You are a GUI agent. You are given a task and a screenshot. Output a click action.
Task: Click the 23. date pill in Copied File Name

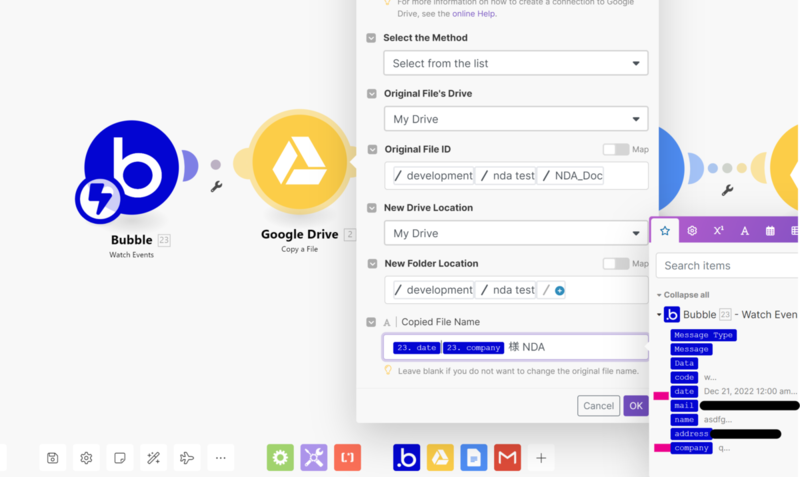coord(416,347)
